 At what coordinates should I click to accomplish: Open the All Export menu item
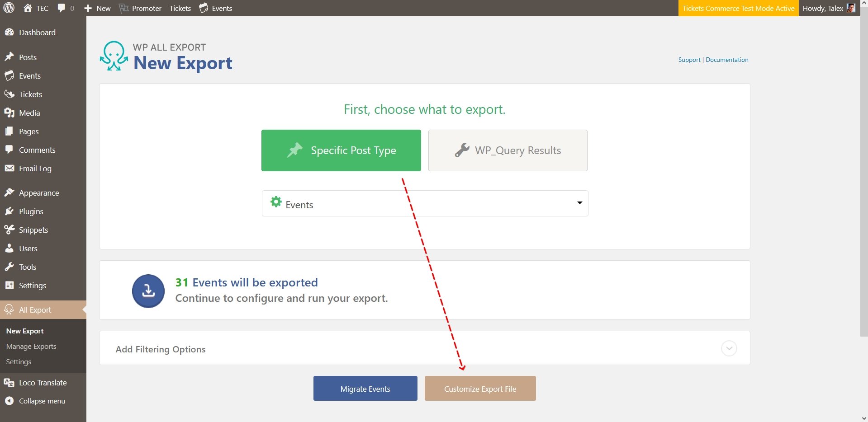click(35, 310)
